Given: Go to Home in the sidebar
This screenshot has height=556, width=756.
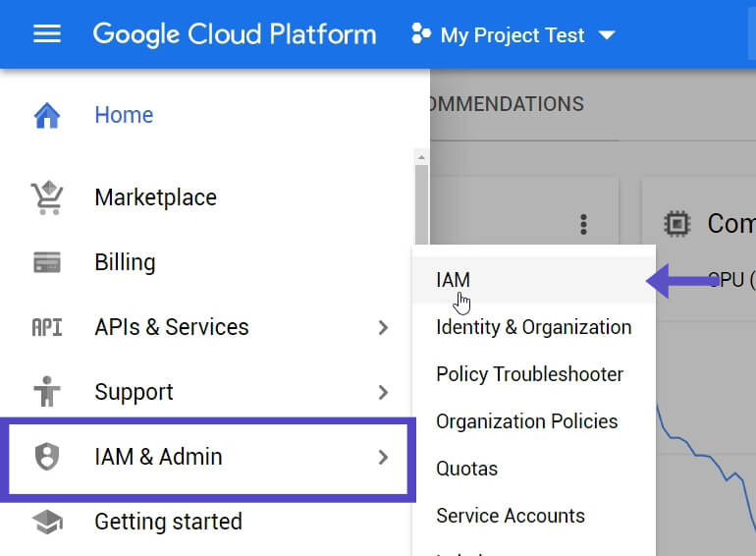Looking at the screenshot, I should tap(124, 115).
